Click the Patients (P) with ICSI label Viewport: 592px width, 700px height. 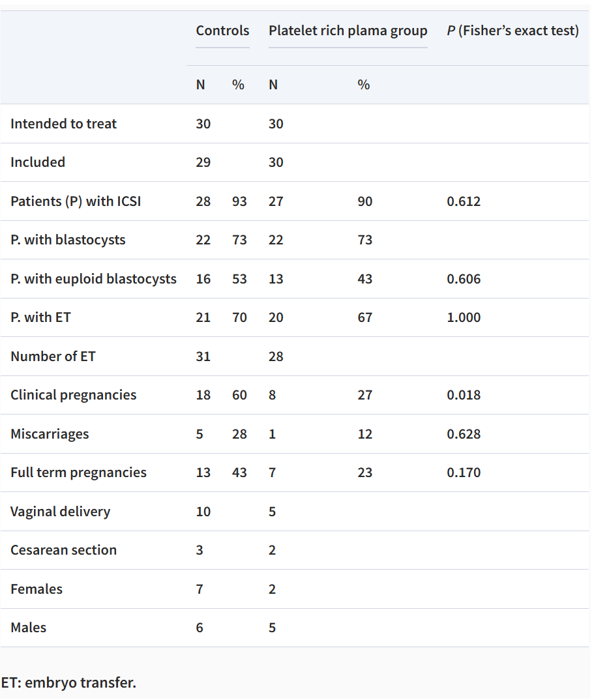pos(76,201)
